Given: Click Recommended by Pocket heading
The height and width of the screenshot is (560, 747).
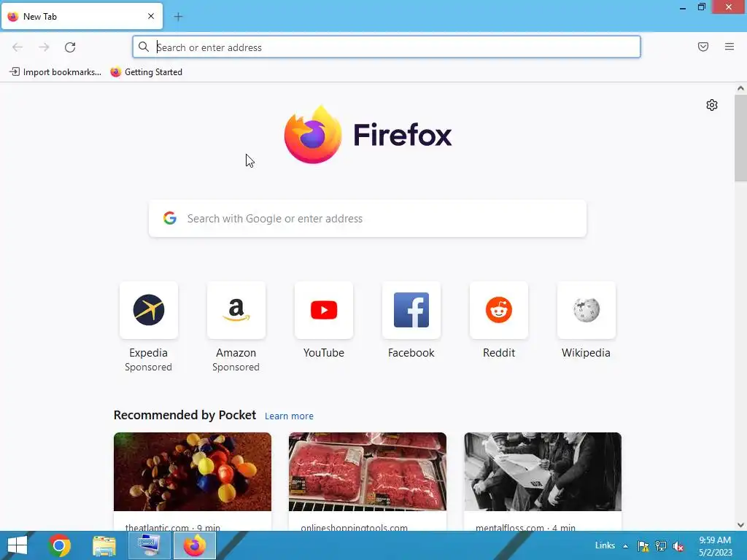Looking at the screenshot, I should 185,415.
